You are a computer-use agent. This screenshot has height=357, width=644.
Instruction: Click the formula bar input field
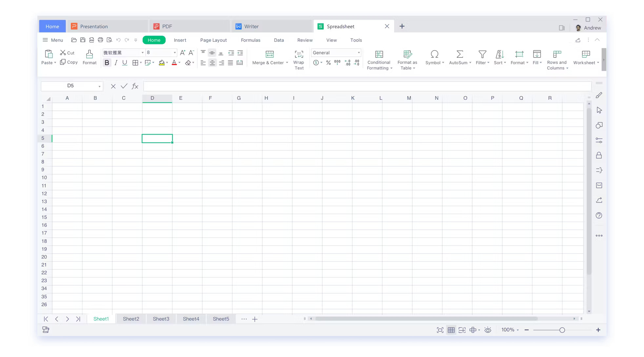coord(367,86)
